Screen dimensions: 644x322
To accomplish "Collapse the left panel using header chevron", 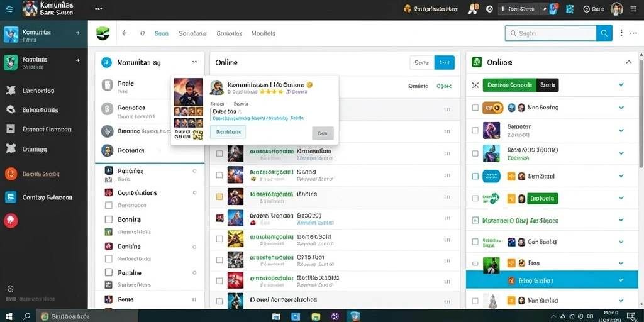I will (x=195, y=62).
